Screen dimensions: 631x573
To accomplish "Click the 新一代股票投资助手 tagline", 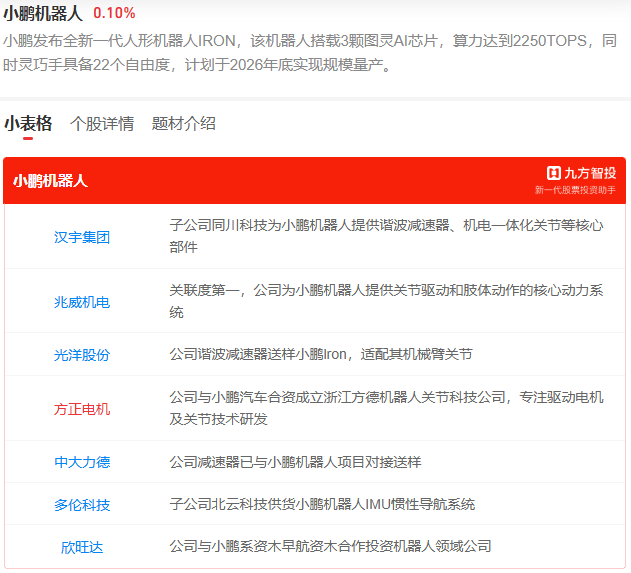I will pos(575,190).
